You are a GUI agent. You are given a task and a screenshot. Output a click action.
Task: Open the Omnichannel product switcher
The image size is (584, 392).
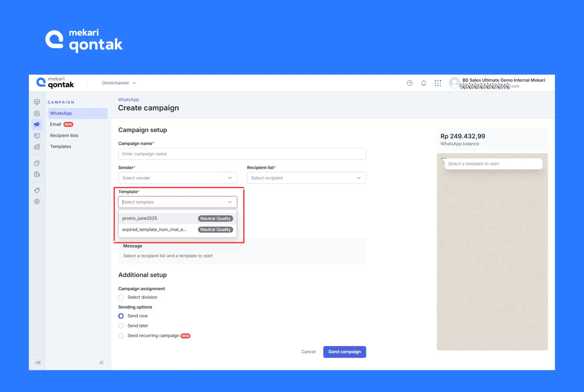coord(119,83)
